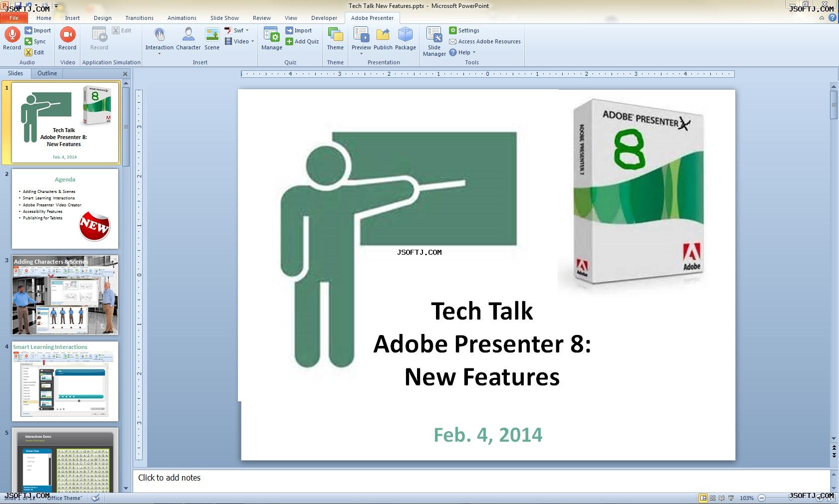Switch to the Review ribbon tab
Image resolution: width=839 pixels, height=504 pixels.
click(262, 18)
